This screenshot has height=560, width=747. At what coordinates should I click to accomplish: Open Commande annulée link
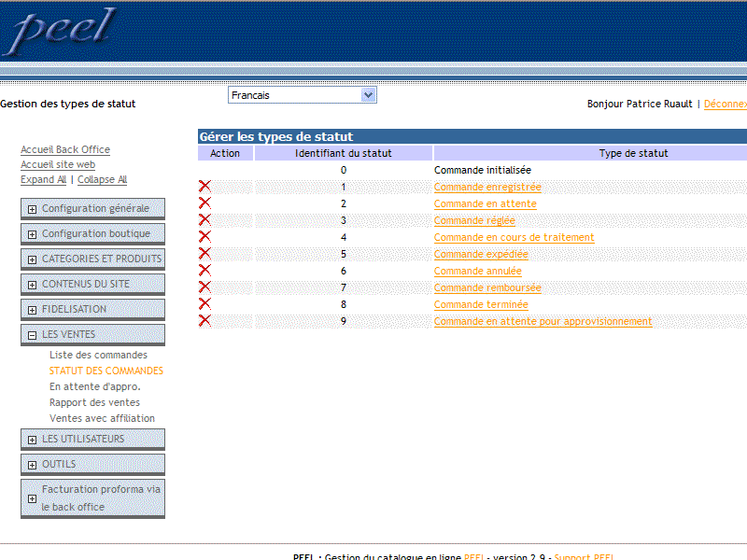coord(478,271)
